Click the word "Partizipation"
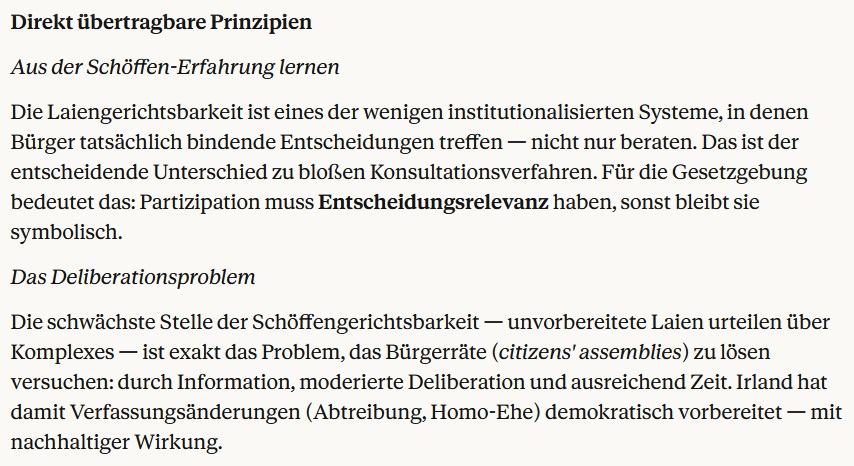 pyautogui.click(x=206, y=201)
